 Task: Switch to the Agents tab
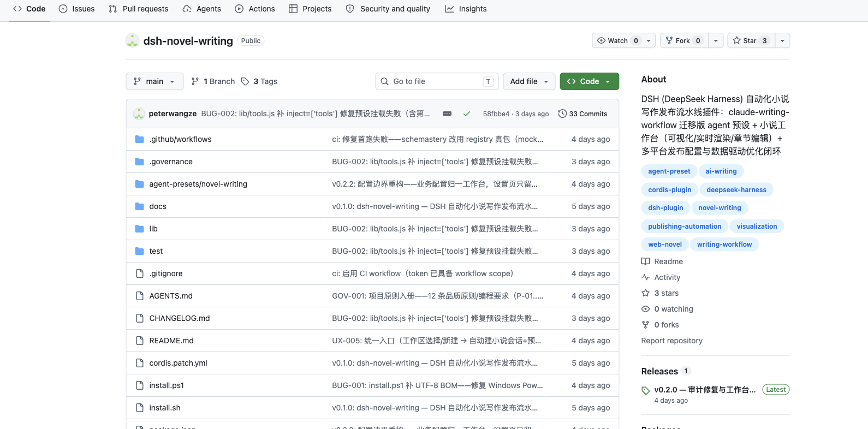point(201,9)
